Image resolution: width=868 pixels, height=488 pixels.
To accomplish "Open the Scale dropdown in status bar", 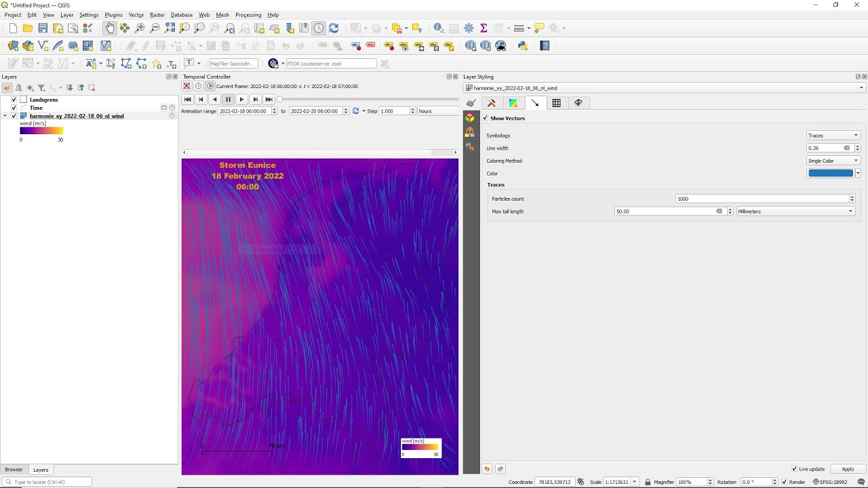I will tap(634, 482).
